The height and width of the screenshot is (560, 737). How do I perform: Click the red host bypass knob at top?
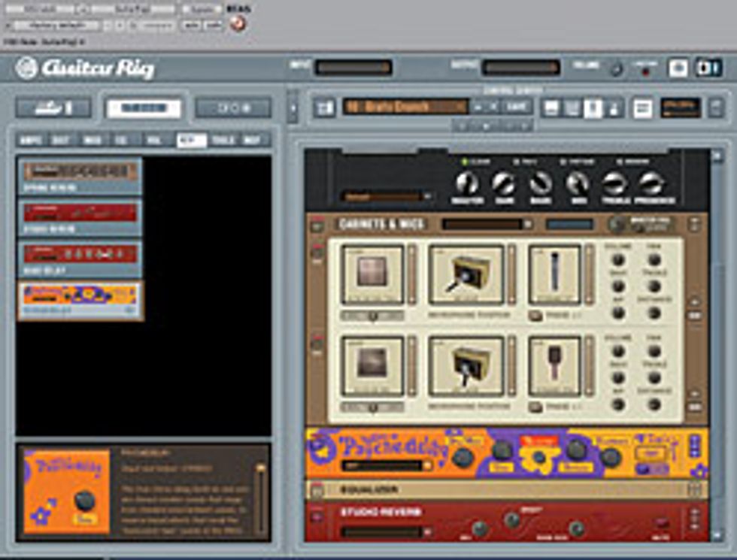coord(238,23)
